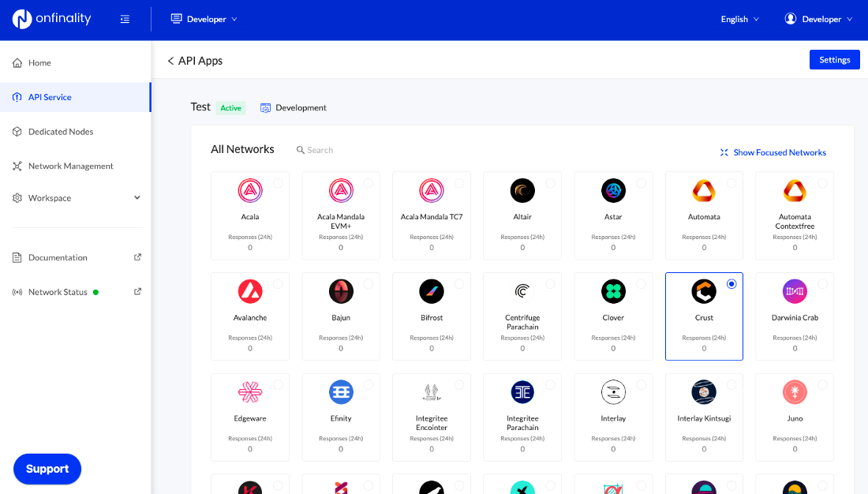868x494 pixels.
Task: Click the Acala network logo
Action: pos(250,190)
